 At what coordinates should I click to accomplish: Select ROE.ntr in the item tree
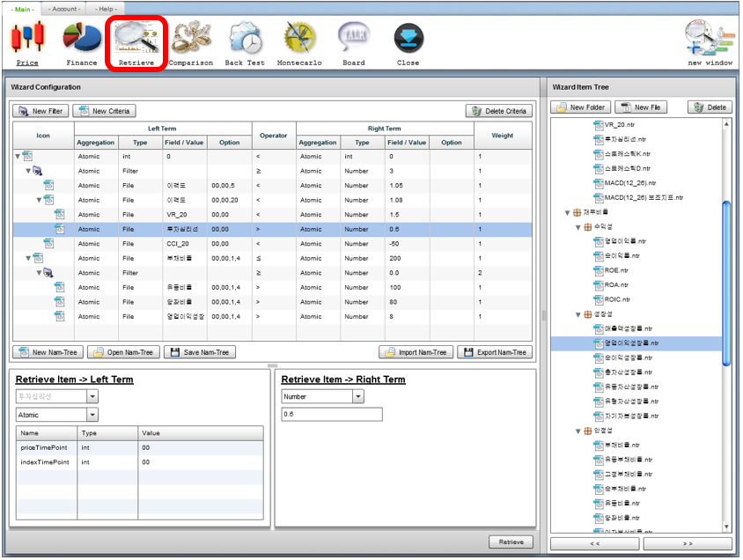point(617,270)
